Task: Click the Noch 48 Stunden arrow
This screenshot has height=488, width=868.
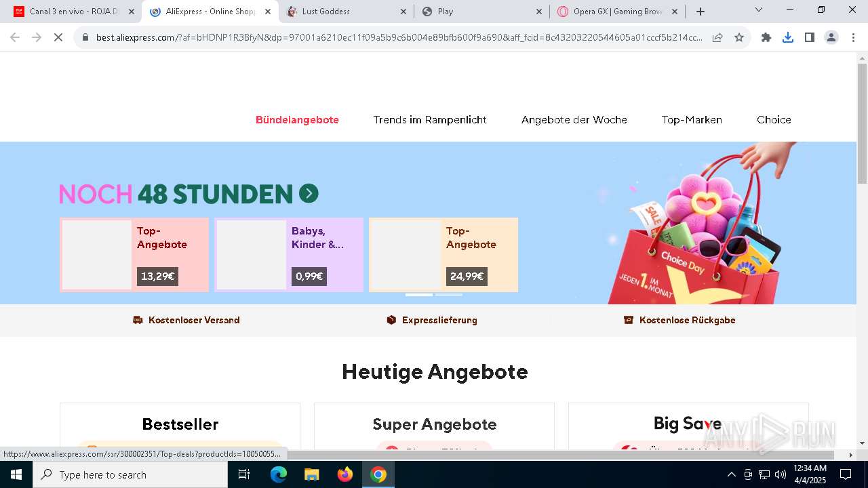Action: point(309,194)
